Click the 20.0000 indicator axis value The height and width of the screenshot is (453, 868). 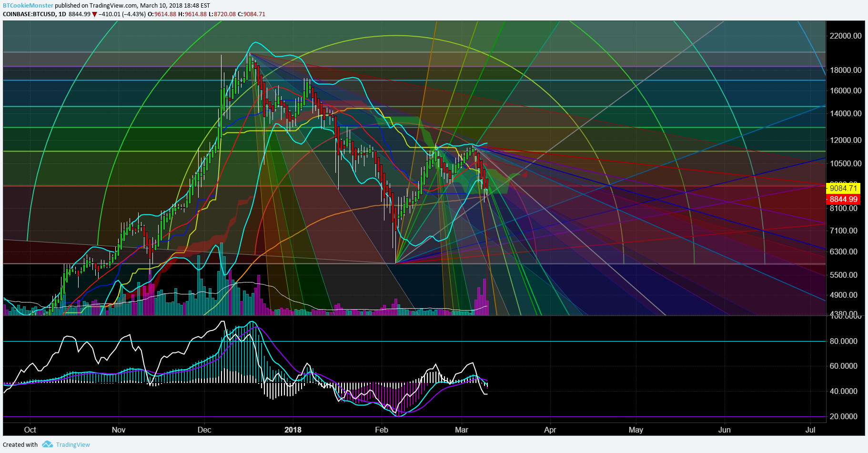843,416
